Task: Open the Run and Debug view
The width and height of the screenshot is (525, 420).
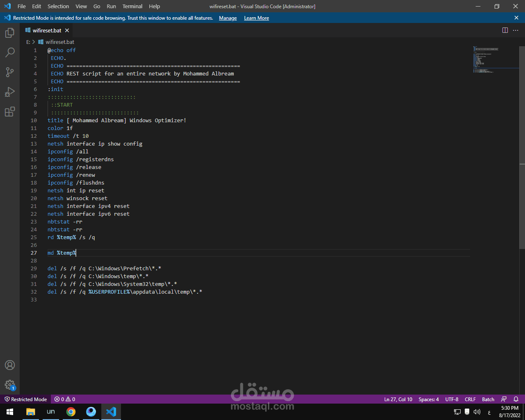Action: (10, 92)
